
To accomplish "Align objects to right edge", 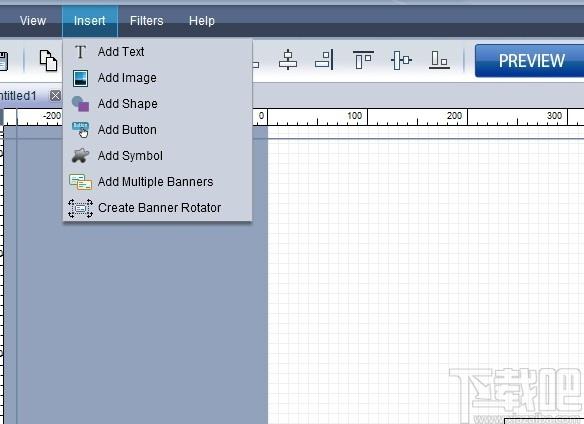I will pos(324,60).
